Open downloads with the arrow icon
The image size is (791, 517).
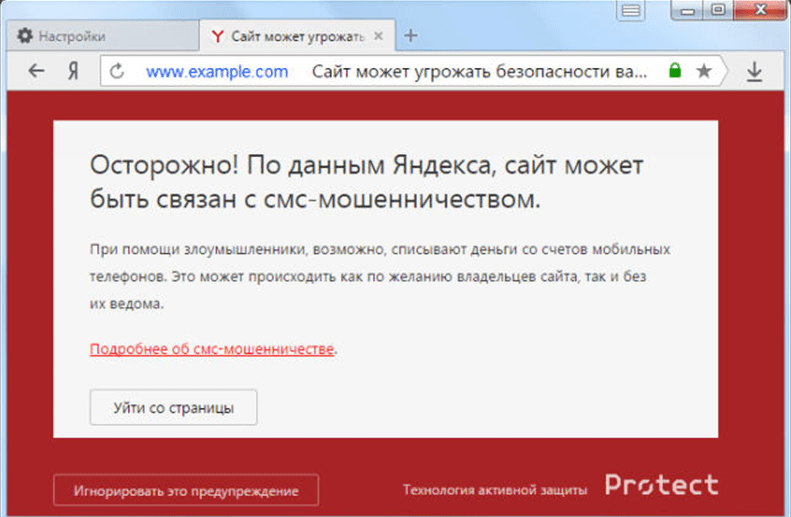click(754, 71)
